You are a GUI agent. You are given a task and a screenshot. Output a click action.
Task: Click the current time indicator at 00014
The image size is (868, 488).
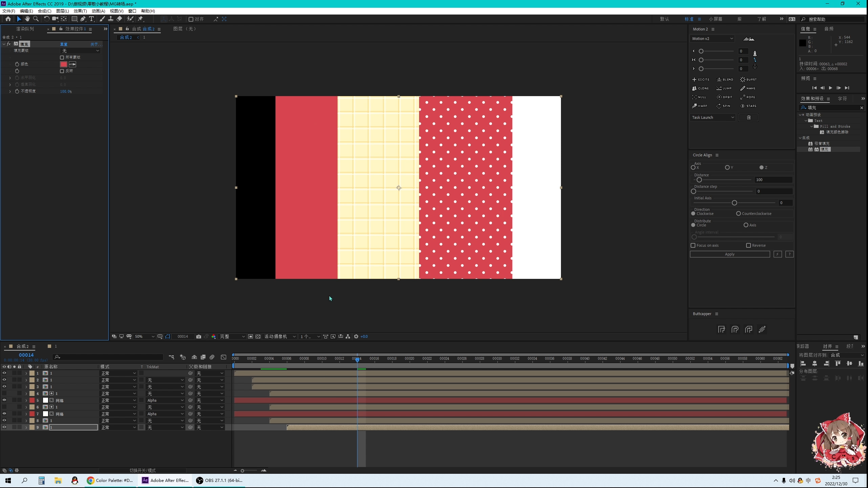pyautogui.click(x=357, y=360)
